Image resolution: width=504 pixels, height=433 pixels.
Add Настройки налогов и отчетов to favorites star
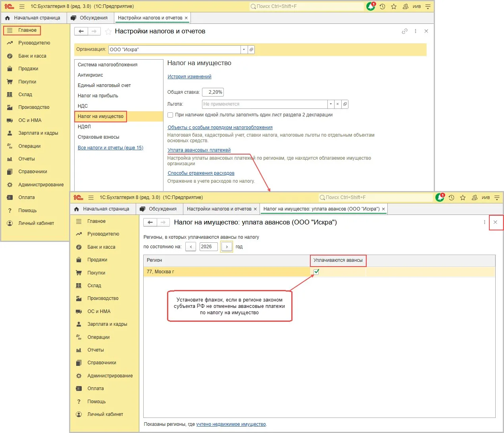(x=108, y=31)
